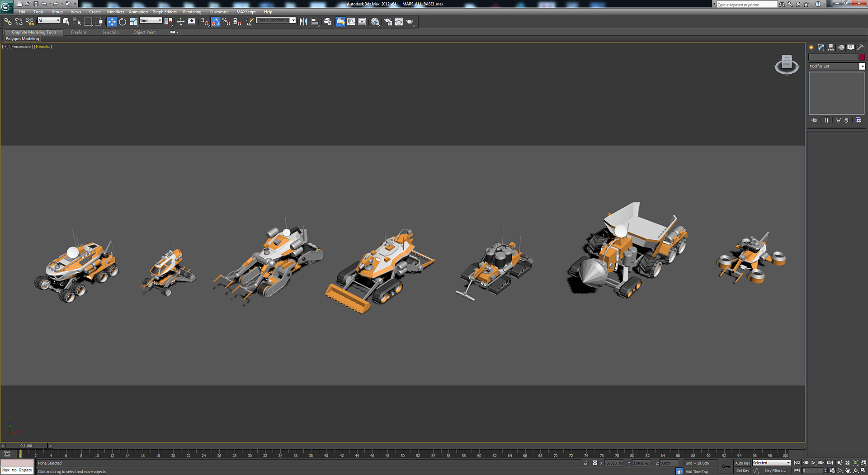The image size is (868, 475).
Task: Open the Render Setup dialog
Action: (388, 21)
